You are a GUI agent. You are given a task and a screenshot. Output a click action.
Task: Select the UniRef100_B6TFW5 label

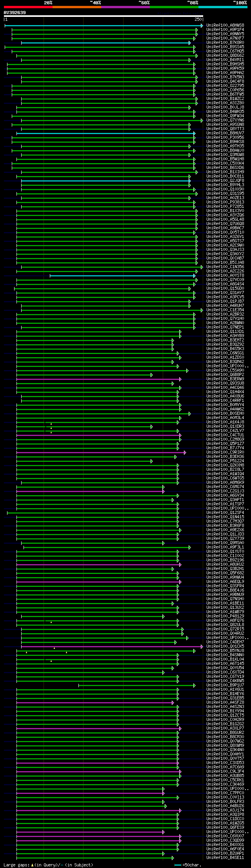tap(225, 94)
